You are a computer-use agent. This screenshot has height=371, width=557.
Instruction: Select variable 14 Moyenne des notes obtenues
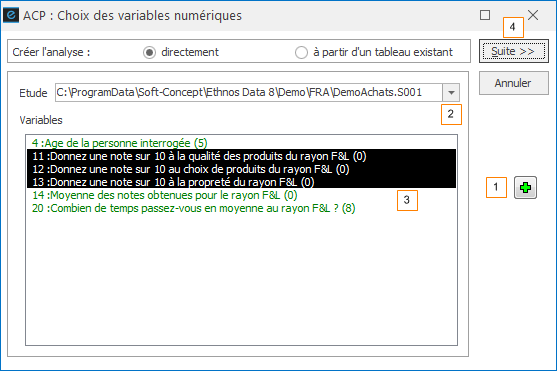pyautogui.click(x=242, y=195)
